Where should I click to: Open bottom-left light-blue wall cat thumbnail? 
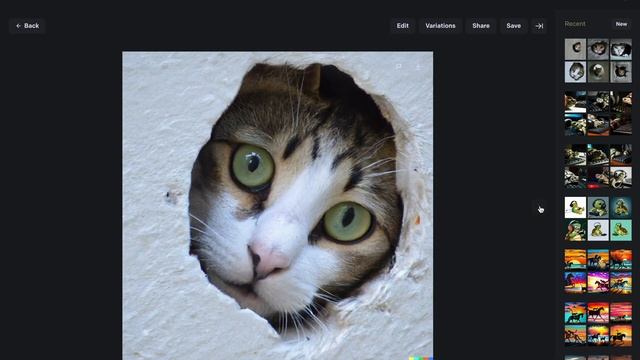(x=575, y=72)
